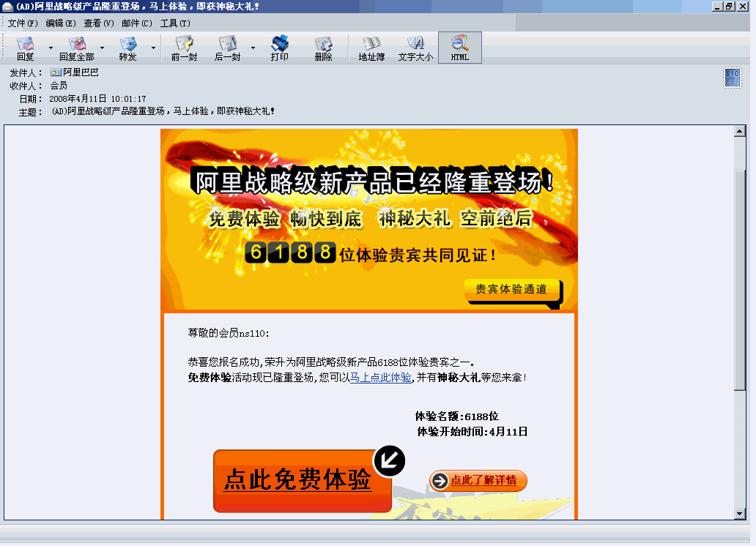Click the 点此了解详情 button
Screen dimensions: 756x546
(478, 480)
